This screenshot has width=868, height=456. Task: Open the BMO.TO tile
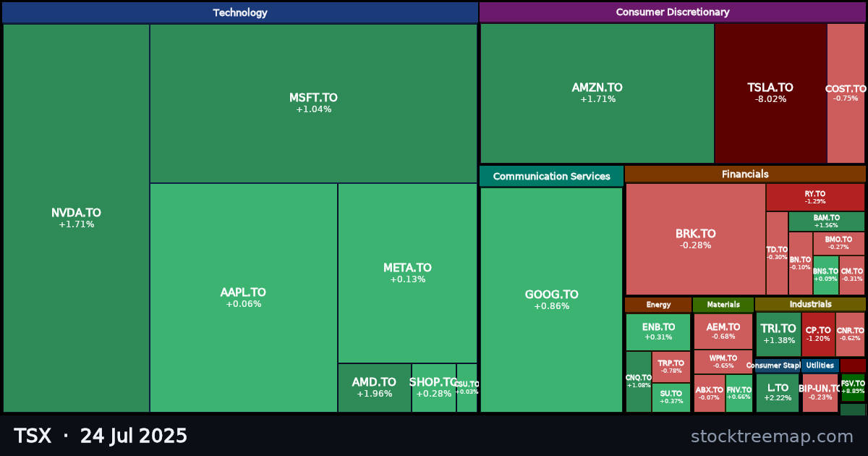point(838,243)
